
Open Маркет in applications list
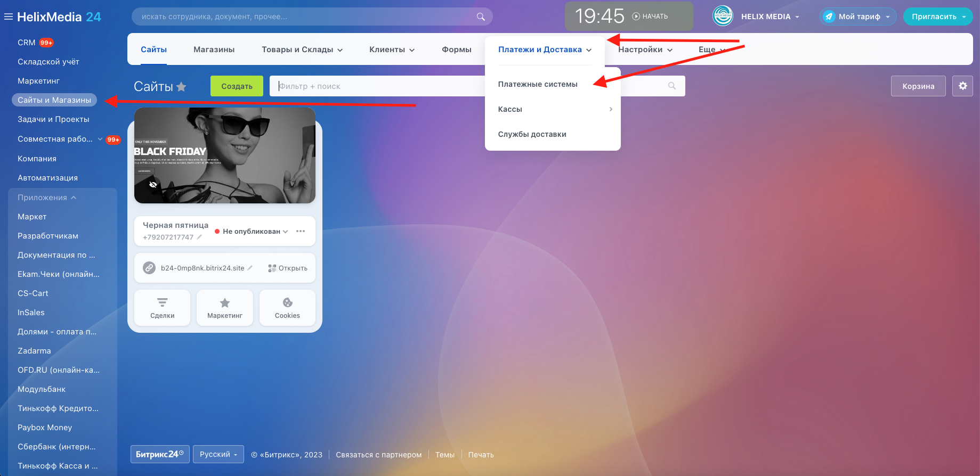click(32, 217)
